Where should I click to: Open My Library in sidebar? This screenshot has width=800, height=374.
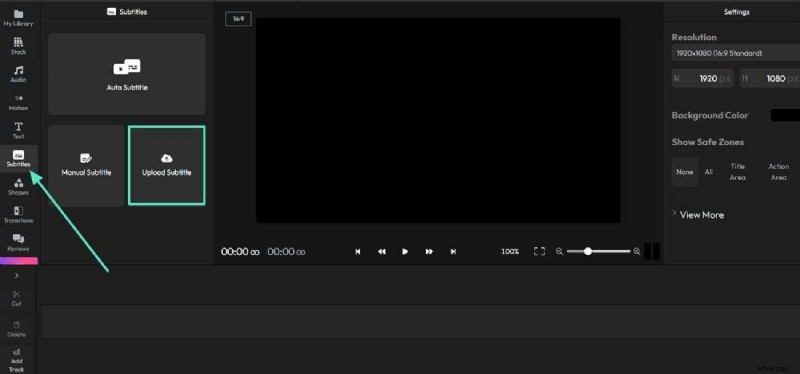pos(18,18)
